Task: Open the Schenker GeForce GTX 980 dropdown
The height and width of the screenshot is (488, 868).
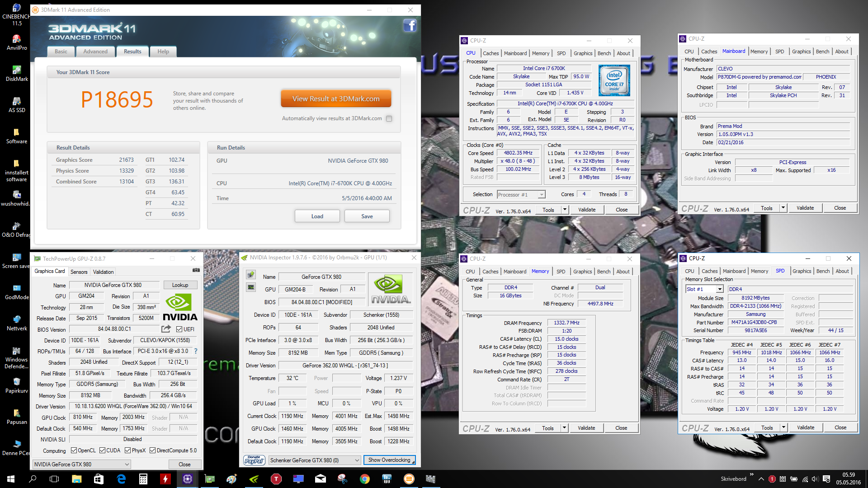Action: click(315, 460)
